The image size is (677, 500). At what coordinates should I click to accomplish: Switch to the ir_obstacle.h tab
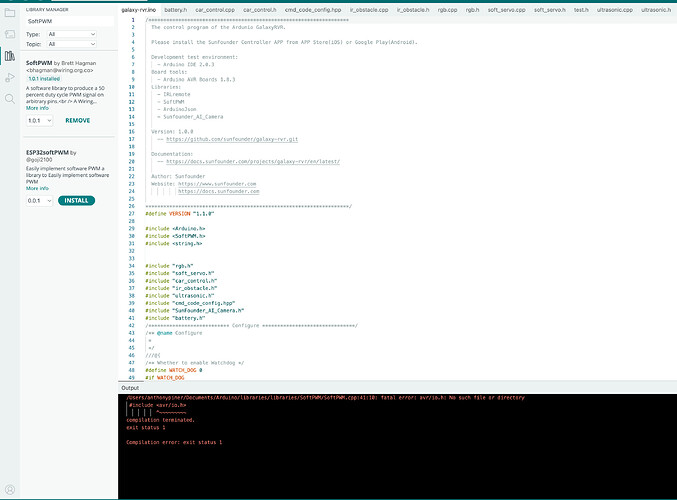click(413, 9)
